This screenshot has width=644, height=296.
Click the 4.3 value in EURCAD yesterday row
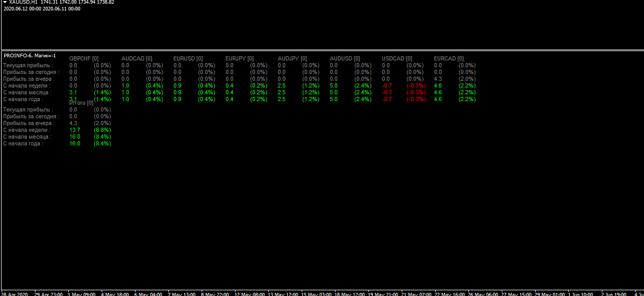(438, 79)
